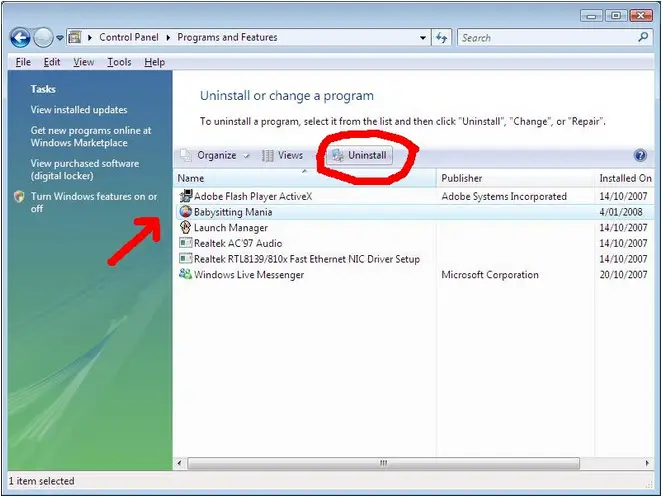The width and height of the screenshot is (662, 498).
Task: Click the 20/10/2007 installed date
Action: 623,275
